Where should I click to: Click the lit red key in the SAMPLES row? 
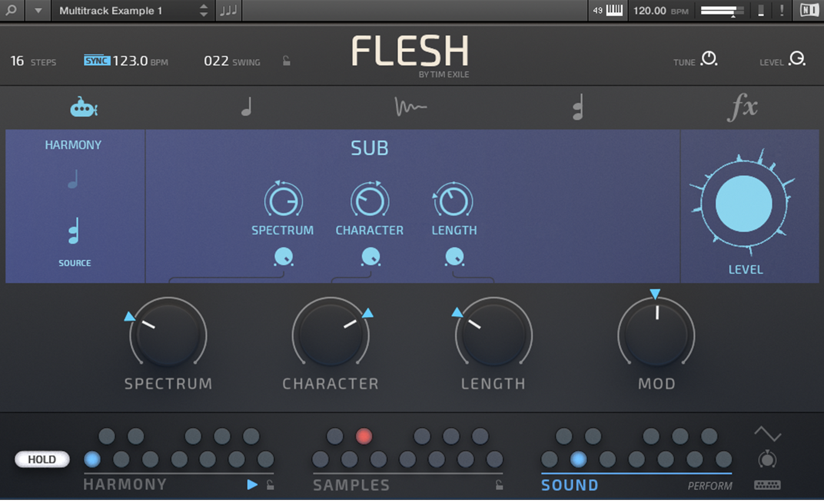[364, 436]
